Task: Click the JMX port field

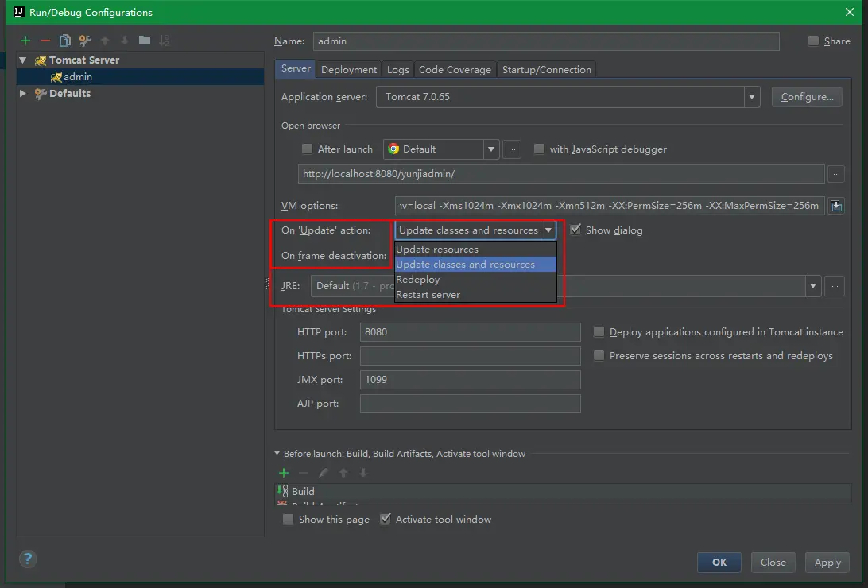Action: coord(470,380)
